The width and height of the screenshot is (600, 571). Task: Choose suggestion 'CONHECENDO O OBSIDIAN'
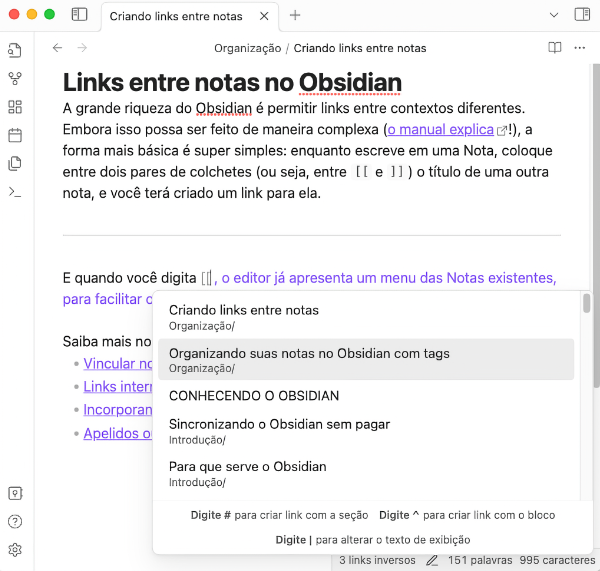[x=366, y=396]
